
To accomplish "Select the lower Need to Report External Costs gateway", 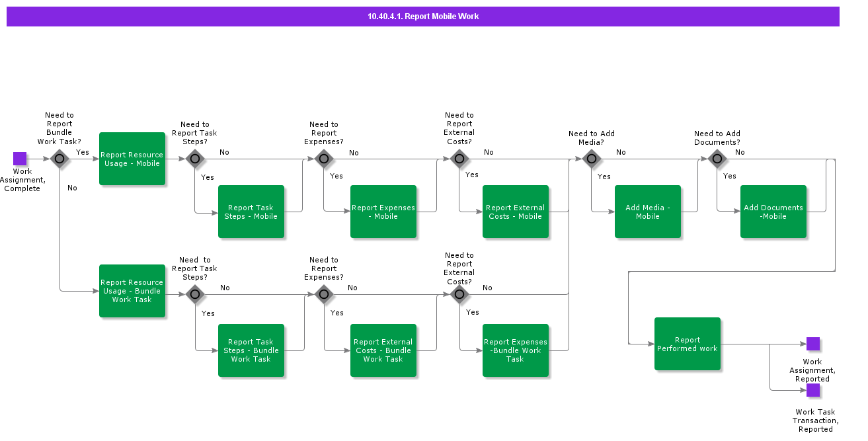I will [459, 294].
